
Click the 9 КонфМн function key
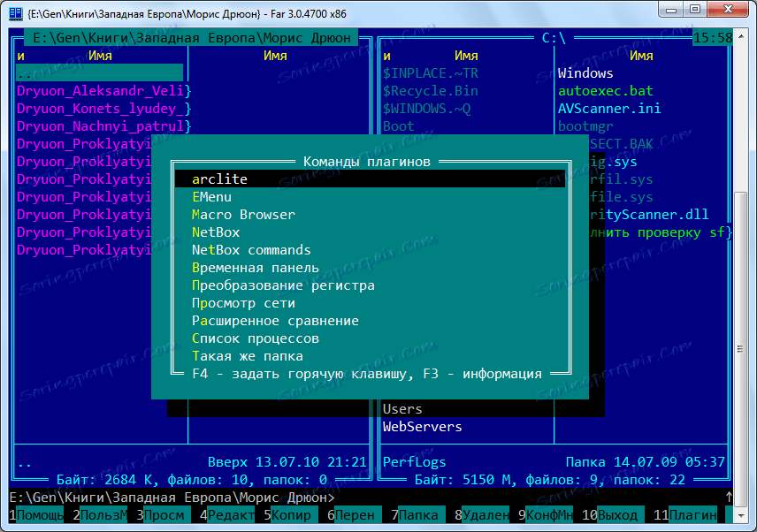pos(546,515)
